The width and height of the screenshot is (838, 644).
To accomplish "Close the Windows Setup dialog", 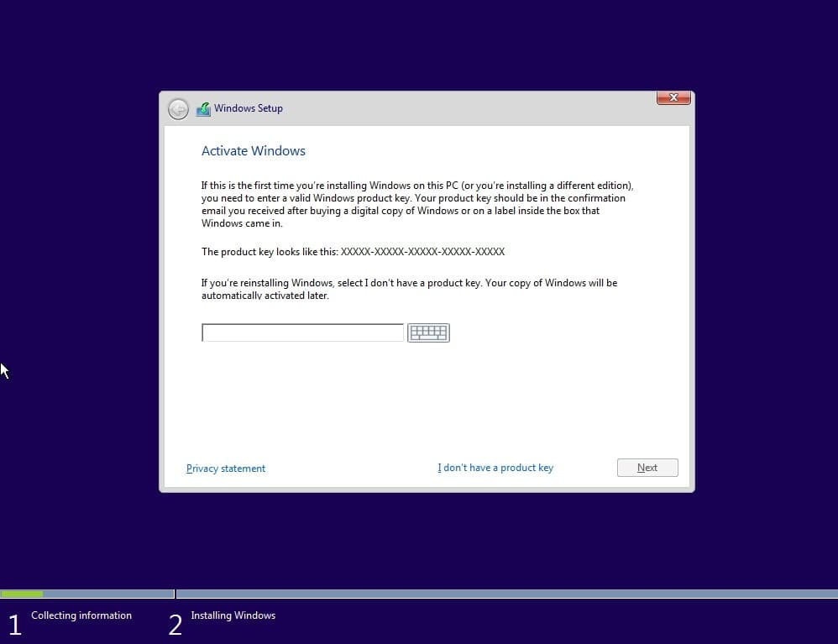I will (673, 98).
